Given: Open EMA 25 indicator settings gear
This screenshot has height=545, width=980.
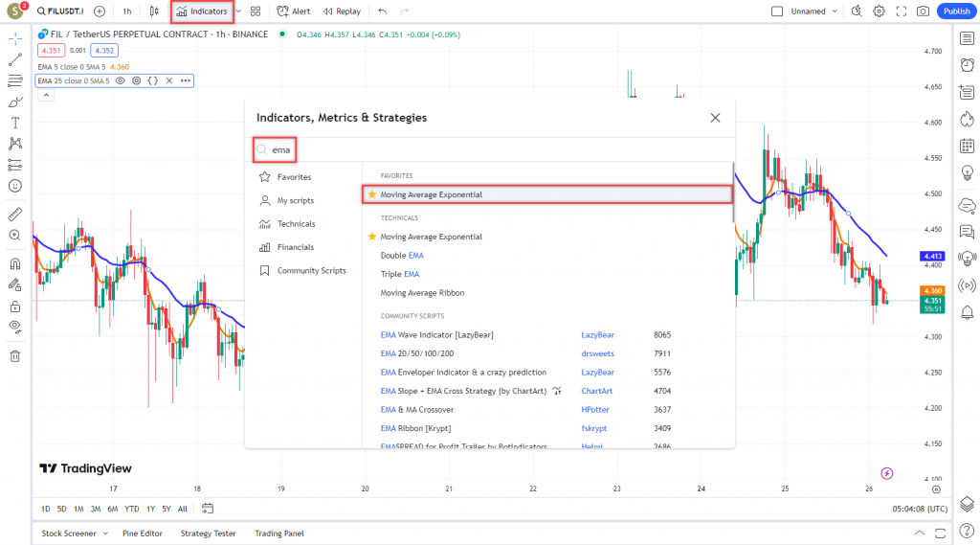Looking at the screenshot, I should click(136, 80).
